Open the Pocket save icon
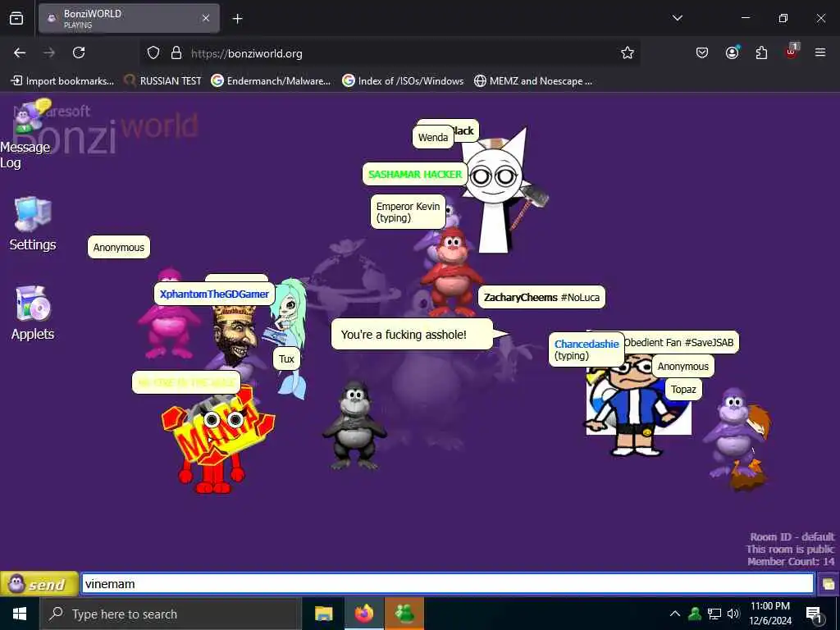The height and width of the screenshot is (630, 840). (702, 52)
